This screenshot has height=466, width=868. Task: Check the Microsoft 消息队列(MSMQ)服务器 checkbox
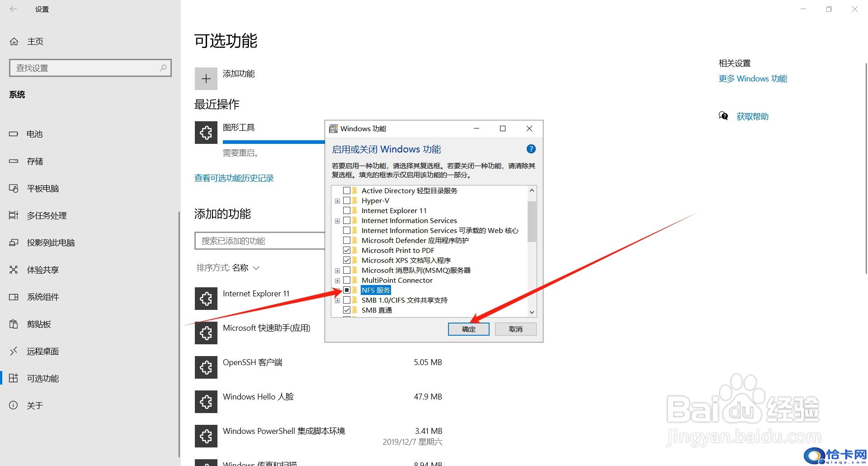[347, 270]
